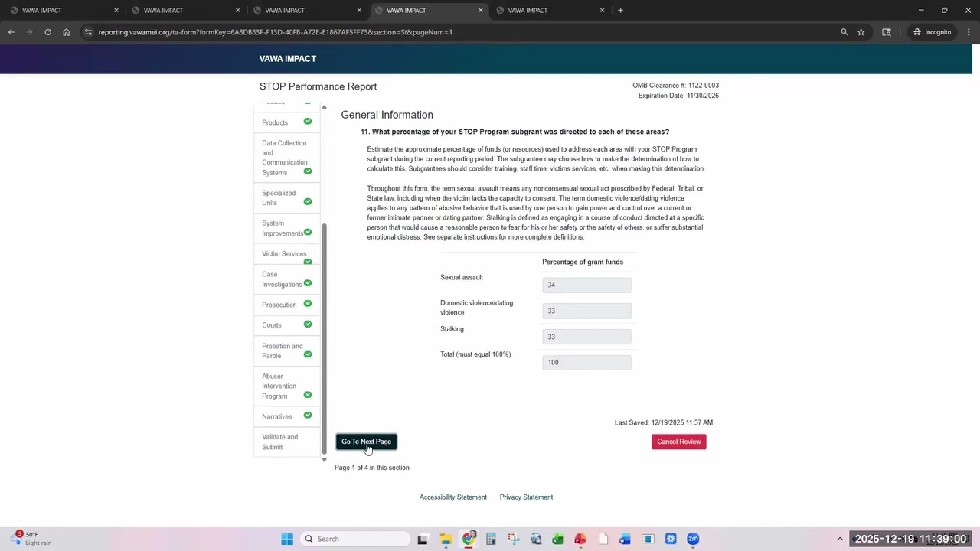Launch the Snipping Tool from the taskbar
The width and height of the screenshot is (980, 551).
tap(513, 539)
